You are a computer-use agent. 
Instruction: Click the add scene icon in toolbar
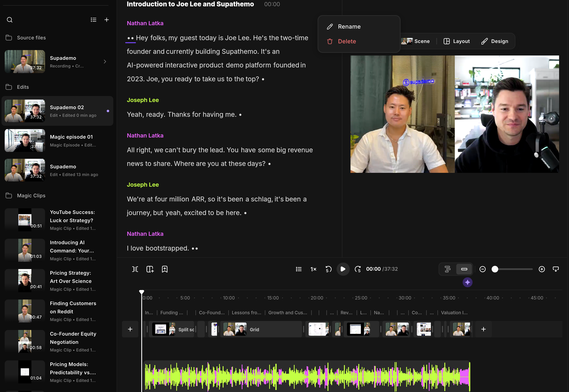tap(150, 269)
